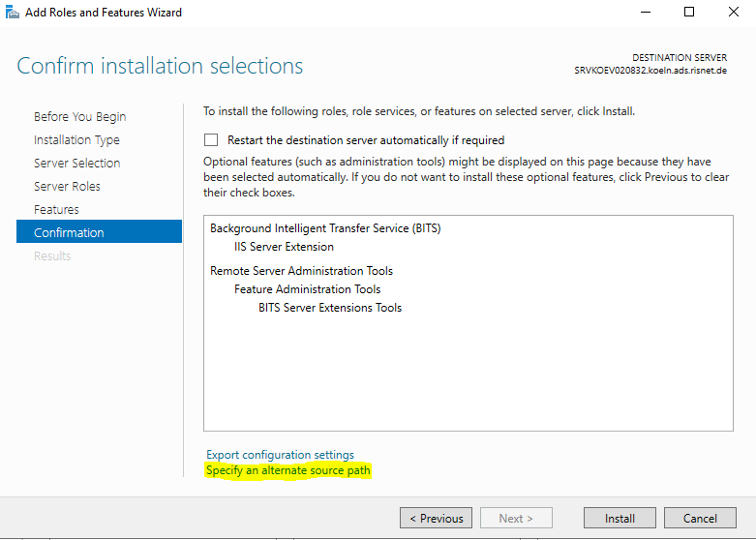
Task: Select Remote Server Administration Tools entry
Action: pyautogui.click(x=301, y=270)
